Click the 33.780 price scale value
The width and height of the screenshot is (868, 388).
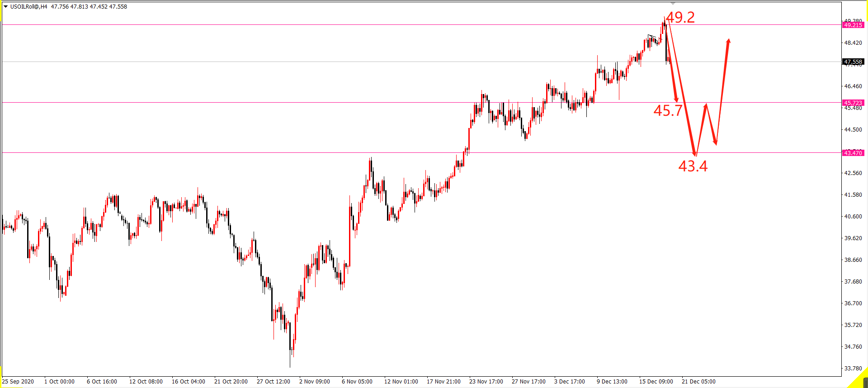(x=853, y=369)
